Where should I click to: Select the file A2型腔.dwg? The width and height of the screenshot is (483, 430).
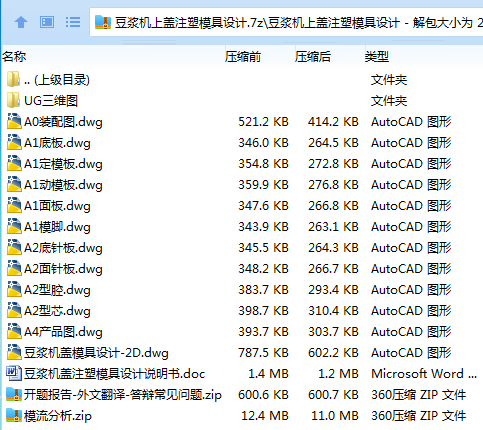[57, 290]
